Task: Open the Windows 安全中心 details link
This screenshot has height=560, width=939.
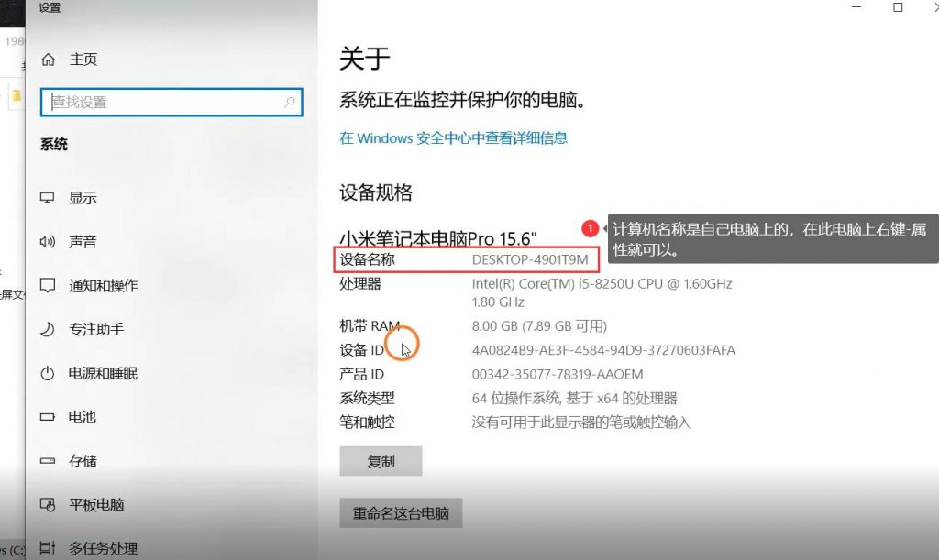Action: pyautogui.click(x=453, y=138)
